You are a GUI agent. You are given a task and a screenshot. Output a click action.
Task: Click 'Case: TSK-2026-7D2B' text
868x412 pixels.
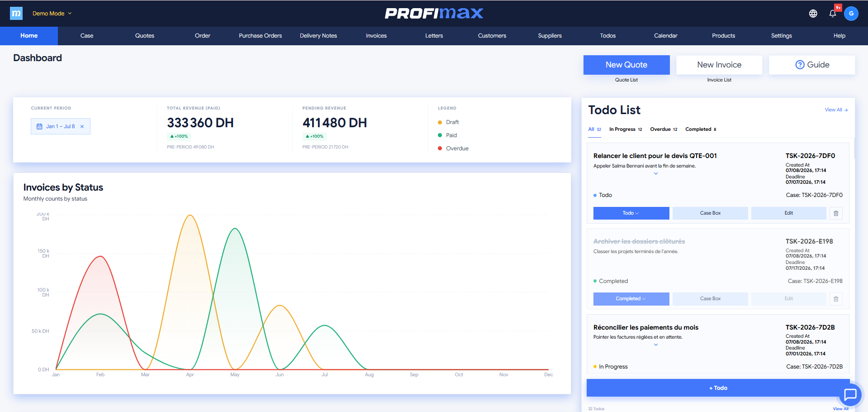pyautogui.click(x=814, y=367)
